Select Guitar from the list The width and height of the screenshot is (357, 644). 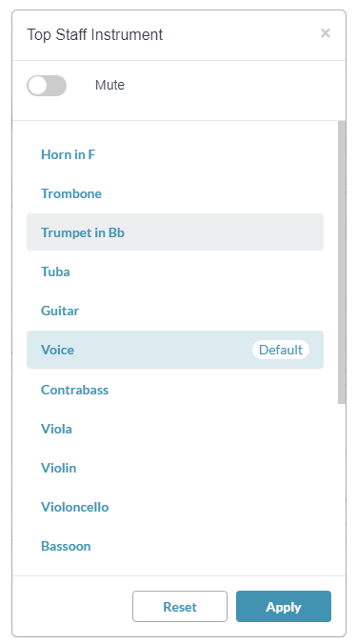(175, 311)
